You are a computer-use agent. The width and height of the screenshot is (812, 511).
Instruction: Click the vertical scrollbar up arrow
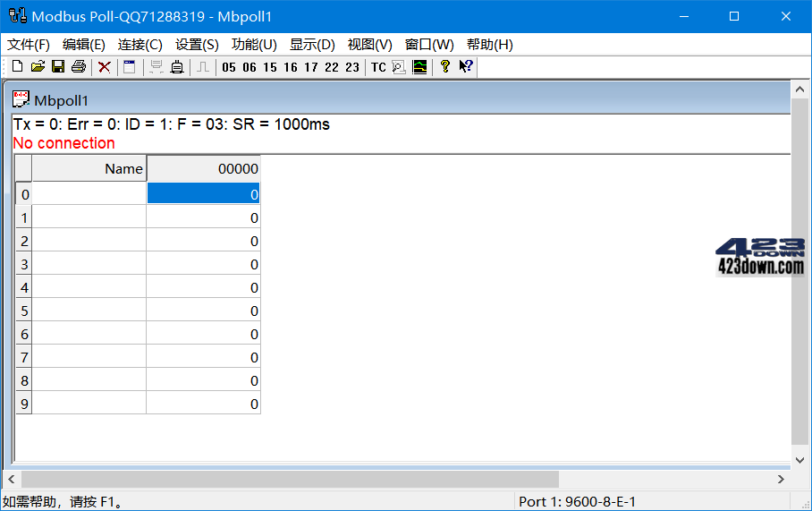pyautogui.click(x=799, y=89)
